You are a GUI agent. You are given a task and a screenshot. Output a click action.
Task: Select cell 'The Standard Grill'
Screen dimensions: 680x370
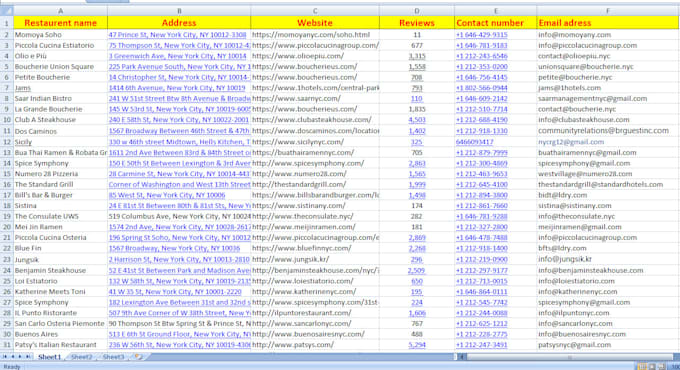60,184
